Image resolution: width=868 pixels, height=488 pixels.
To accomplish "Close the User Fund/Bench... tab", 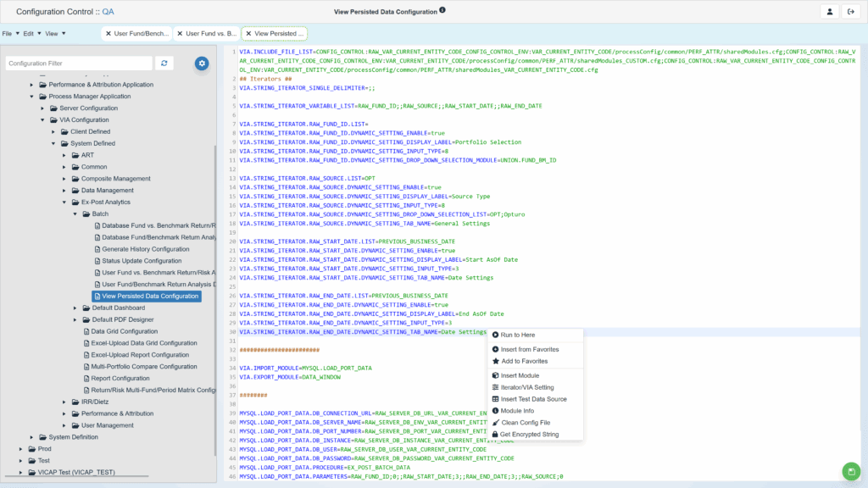I will pos(108,34).
